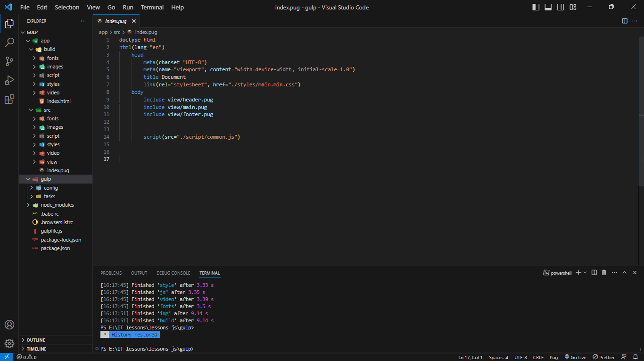
Task: Click Go Live in status bar
Action: 575,357
